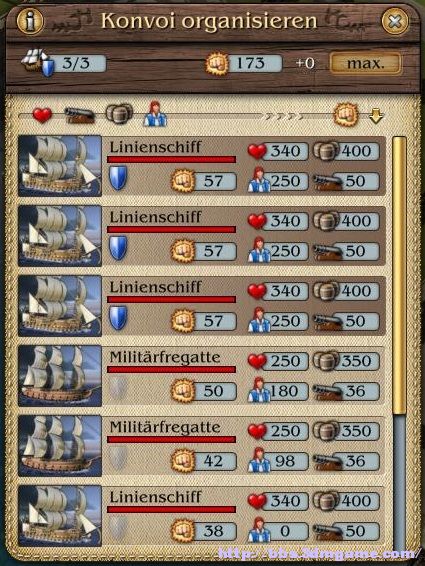Close the Konvoi organisieren dialog
Viewport: 425px width, 566px height.
pyautogui.click(x=395, y=22)
